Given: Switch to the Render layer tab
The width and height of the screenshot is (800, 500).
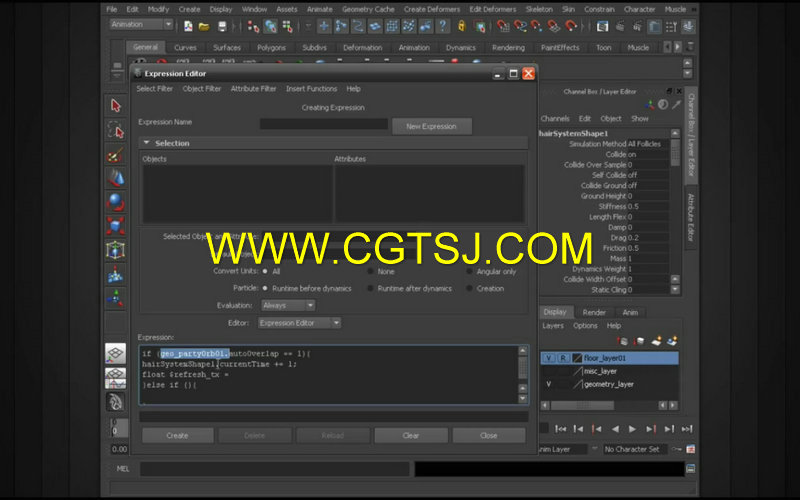Looking at the screenshot, I should click(594, 312).
